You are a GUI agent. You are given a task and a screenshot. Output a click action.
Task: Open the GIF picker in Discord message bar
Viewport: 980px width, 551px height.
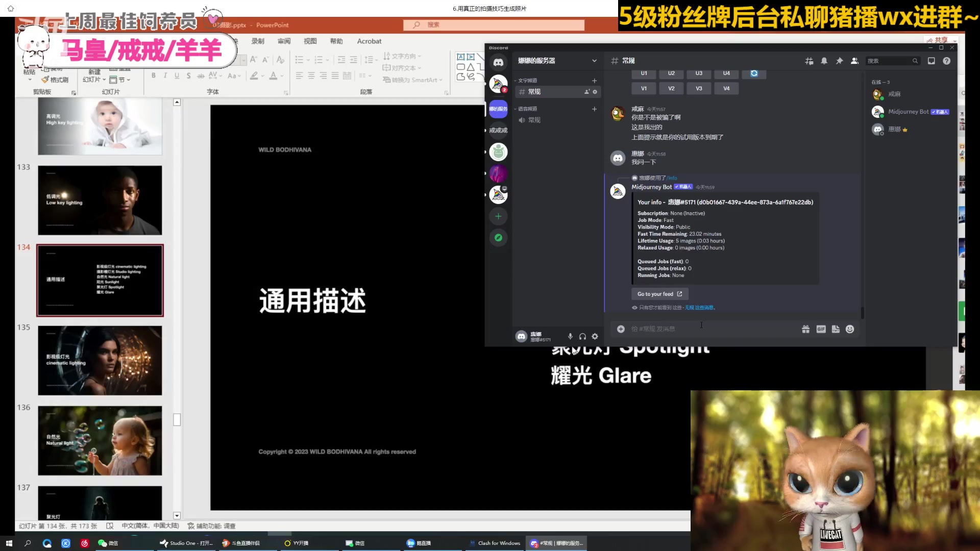pos(821,329)
